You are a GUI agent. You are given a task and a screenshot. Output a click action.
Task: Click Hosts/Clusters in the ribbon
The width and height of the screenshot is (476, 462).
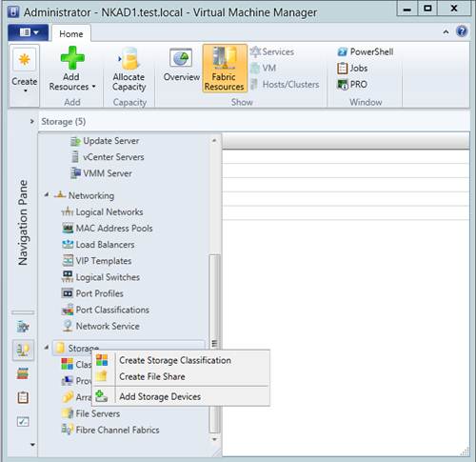(x=285, y=84)
